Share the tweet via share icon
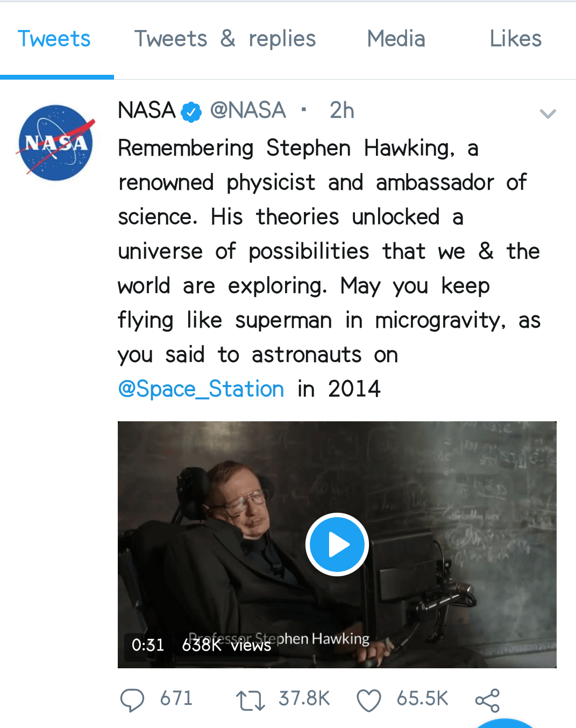Image resolution: width=576 pixels, height=728 pixels. coord(487,701)
